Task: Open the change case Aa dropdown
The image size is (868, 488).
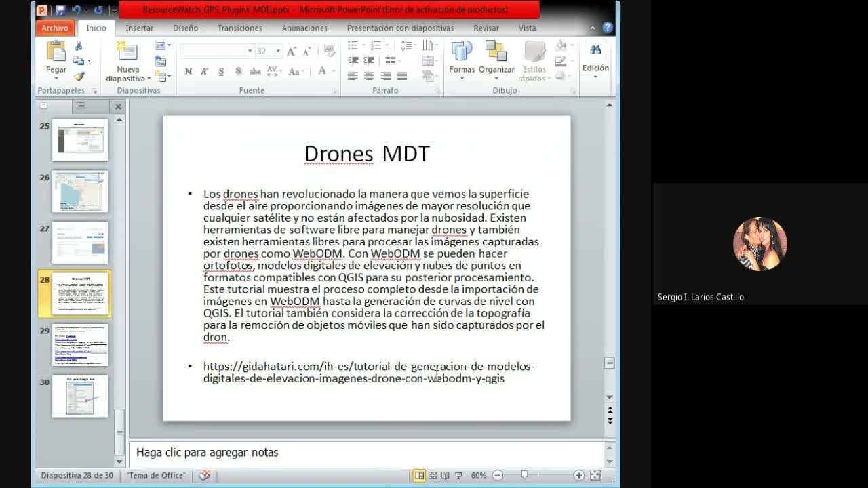Action: click(x=296, y=71)
